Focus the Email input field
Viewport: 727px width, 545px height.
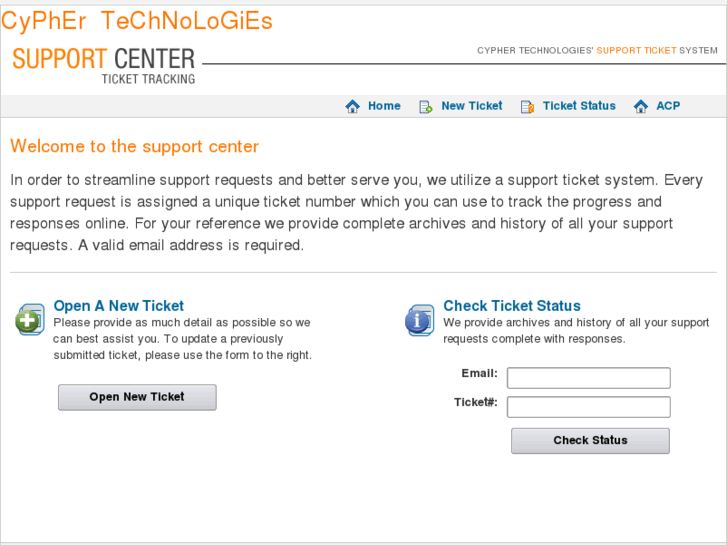tap(588, 378)
